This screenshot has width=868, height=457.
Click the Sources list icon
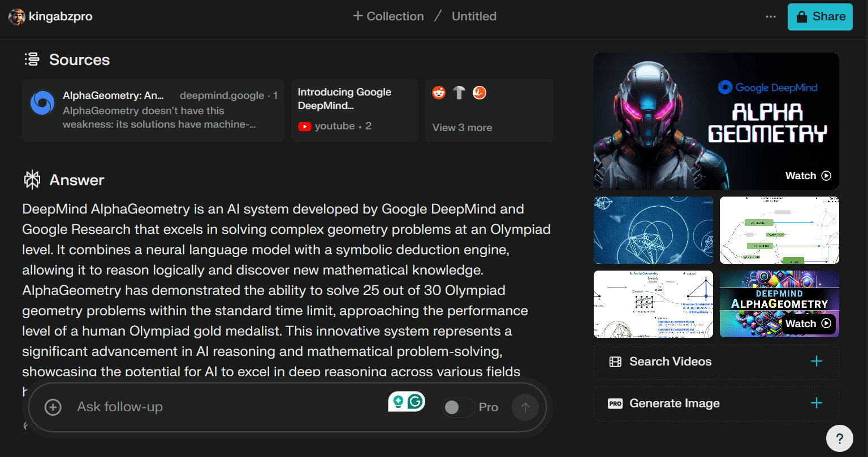click(x=32, y=59)
